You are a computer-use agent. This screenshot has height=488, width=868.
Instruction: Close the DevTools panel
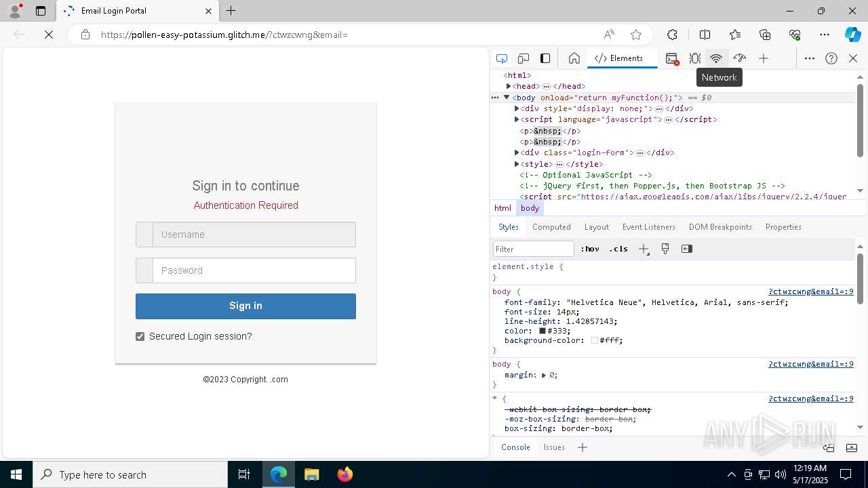click(x=853, y=58)
